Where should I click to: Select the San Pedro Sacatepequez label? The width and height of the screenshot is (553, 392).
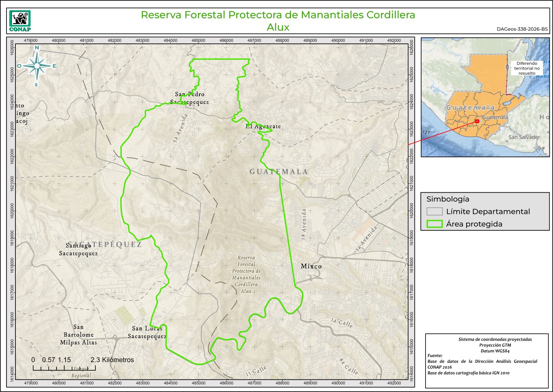[x=190, y=98]
